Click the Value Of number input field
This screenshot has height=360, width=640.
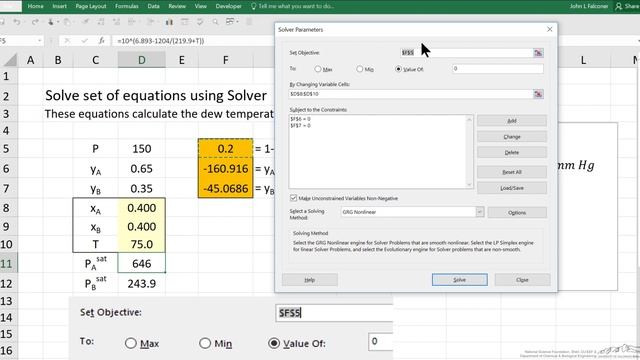(498, 69)
